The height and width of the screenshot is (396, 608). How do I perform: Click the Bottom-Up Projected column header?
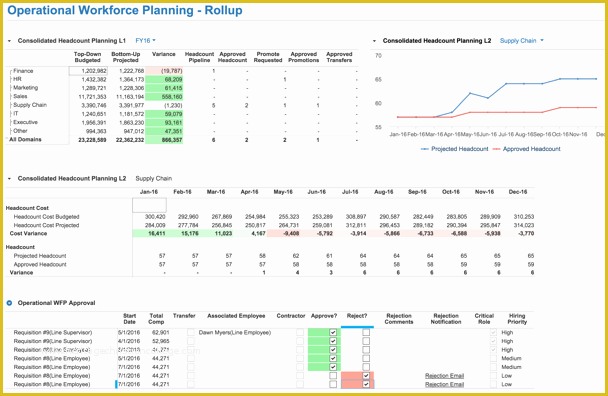(126, 57)
